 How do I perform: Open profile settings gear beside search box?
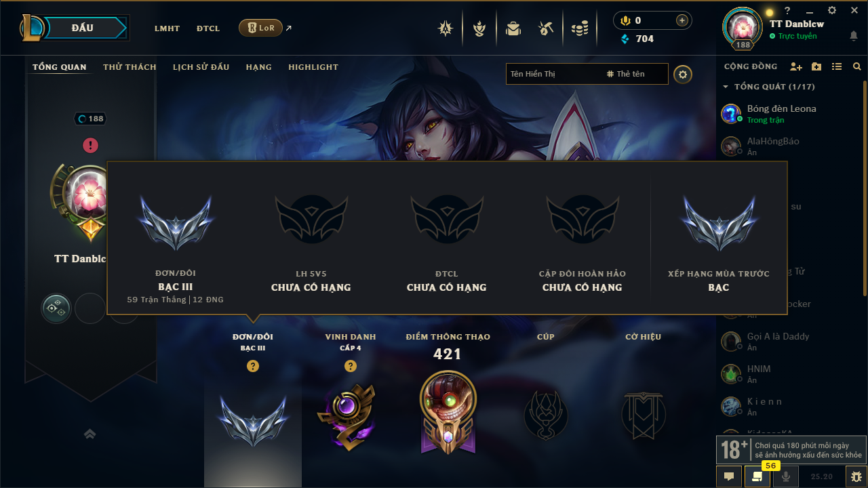[x=683, y=74]
